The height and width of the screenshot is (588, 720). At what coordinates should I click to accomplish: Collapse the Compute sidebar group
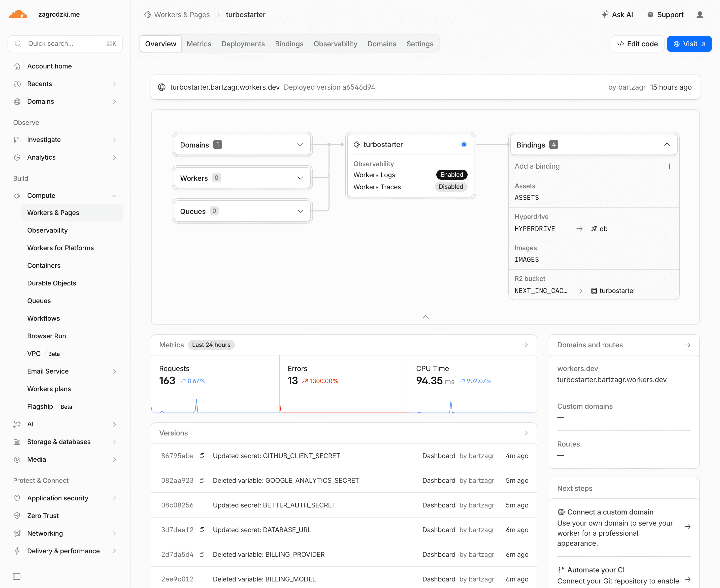pyautogui.click(x=115, y=196)
